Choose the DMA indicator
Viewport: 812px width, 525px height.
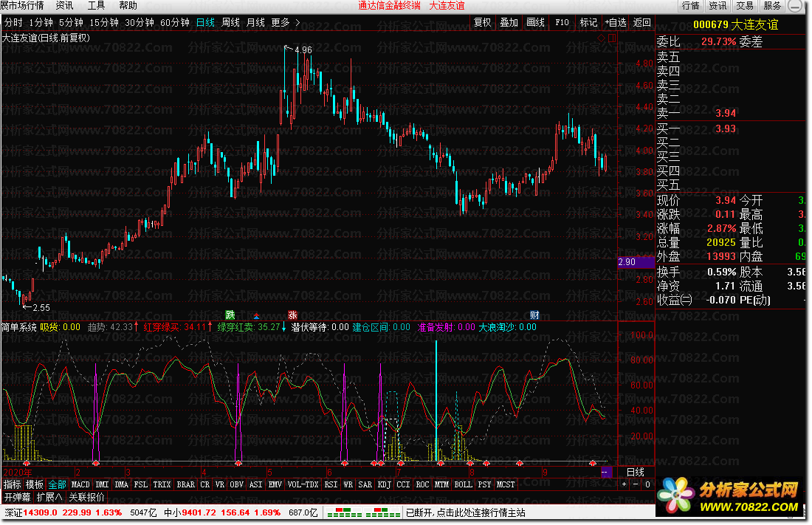click(121, 484)
